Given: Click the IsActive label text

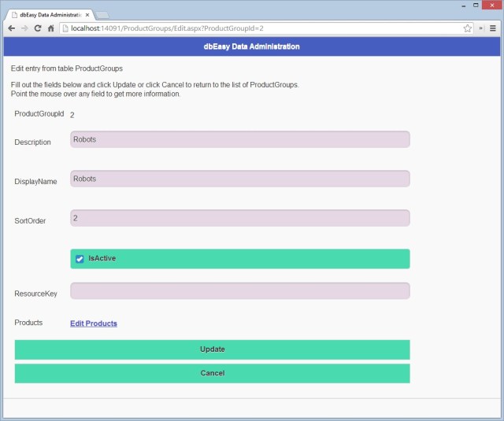Looking at the screenshot, I should pyautogui.click(x=102, y=258).
